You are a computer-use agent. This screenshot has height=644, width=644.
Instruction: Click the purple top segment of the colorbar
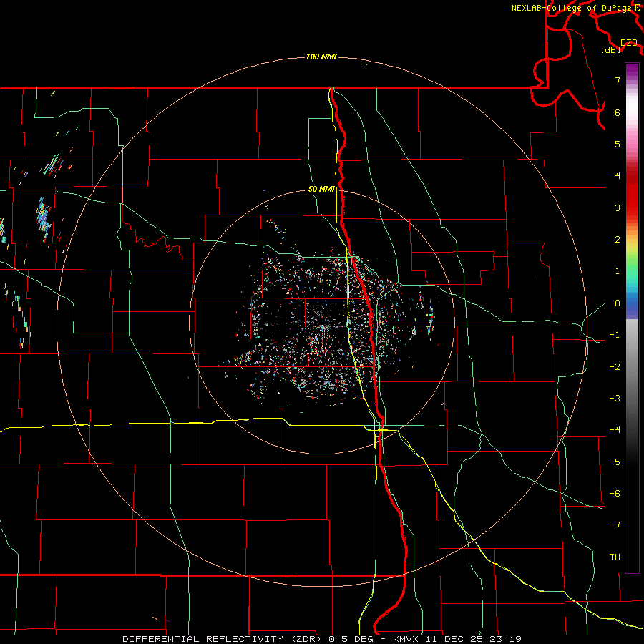coord(632,70)
